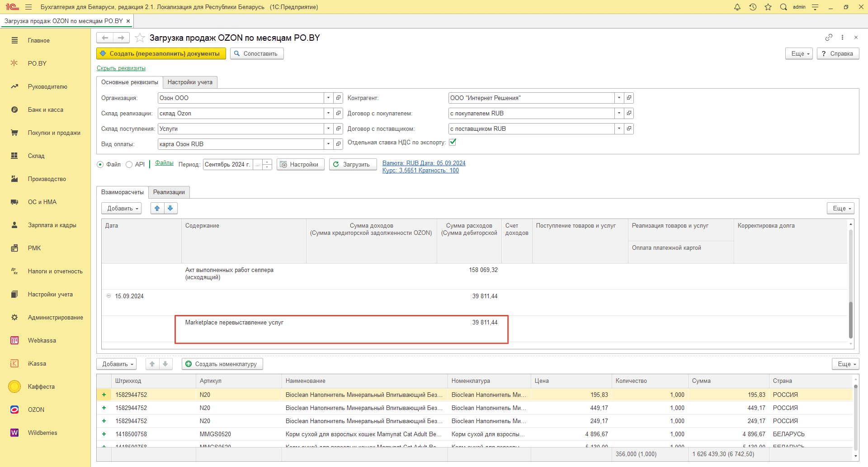868x467 pixels.
Task: Open the Добавить dropdown in Взаиморасчеты
Action: [122, 208]
